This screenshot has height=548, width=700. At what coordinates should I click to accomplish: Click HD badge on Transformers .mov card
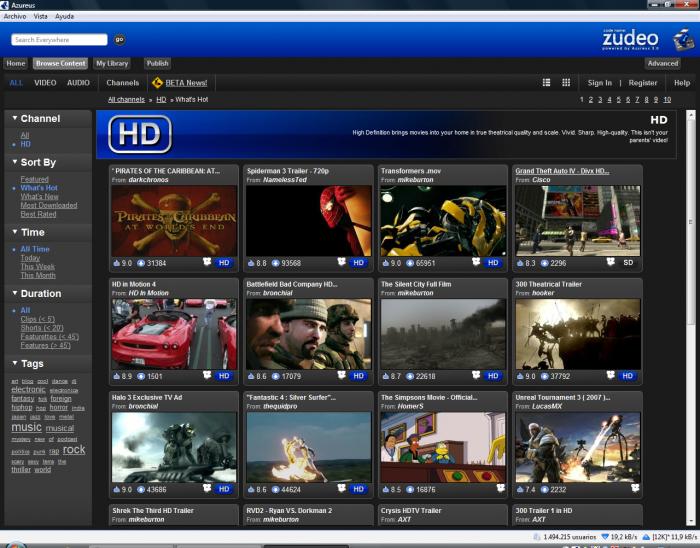pyautogui.click(x=493, y=263)
